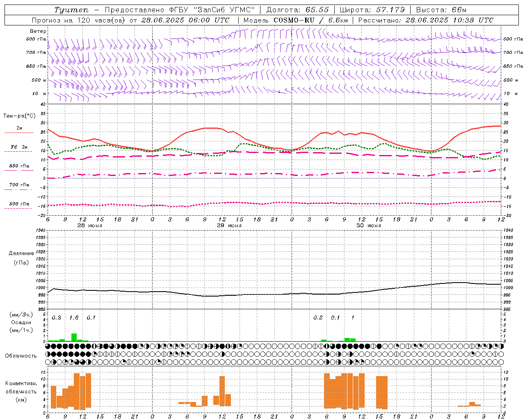Viewport: 525px width, 420px height.
Task: Click the tallest green precipitation bar under 1.6
Action: (74, 337)
